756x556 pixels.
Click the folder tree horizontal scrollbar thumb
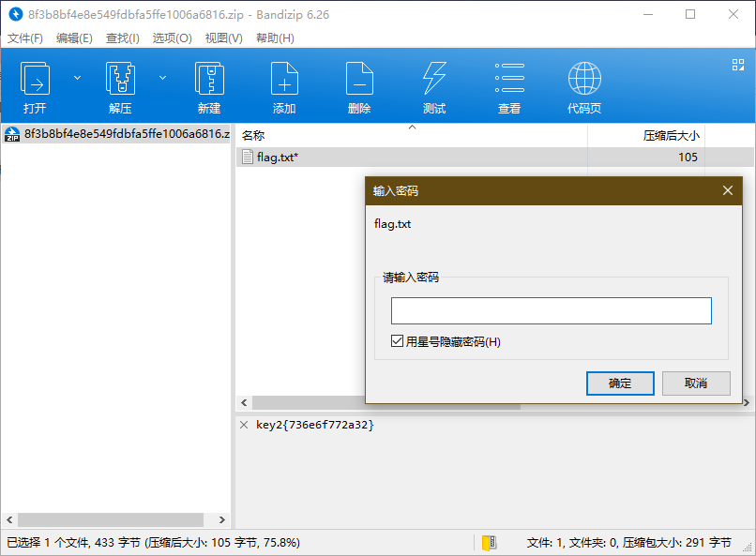tap(111, 519)
